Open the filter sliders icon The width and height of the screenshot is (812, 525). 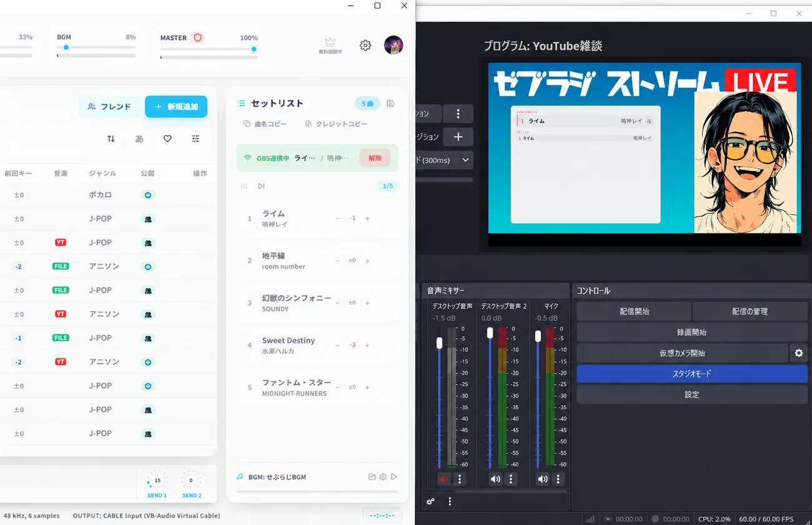point(196,139)
